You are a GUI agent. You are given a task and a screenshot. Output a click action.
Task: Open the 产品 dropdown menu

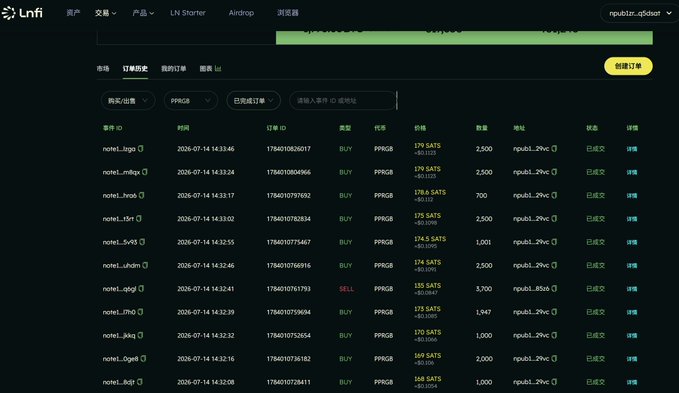point(143,13)
